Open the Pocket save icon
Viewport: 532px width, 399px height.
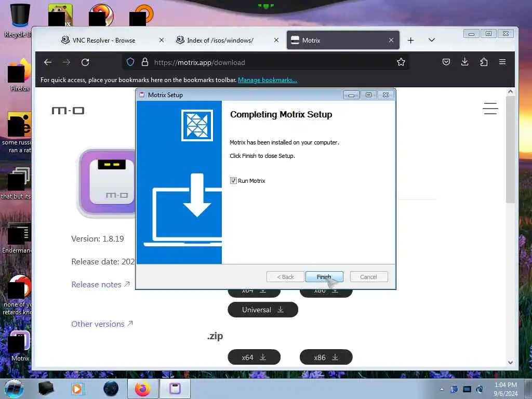pyautogui.click(x=446, y=62)
